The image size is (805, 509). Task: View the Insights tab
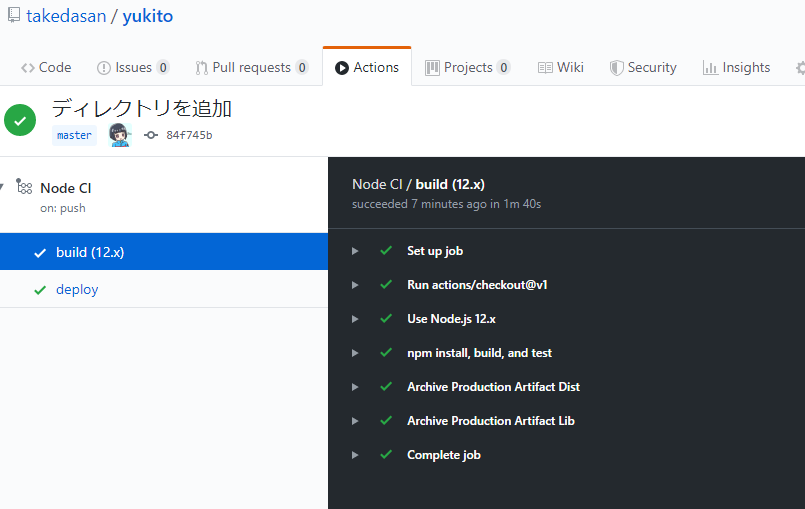click(x=736, y=67)
